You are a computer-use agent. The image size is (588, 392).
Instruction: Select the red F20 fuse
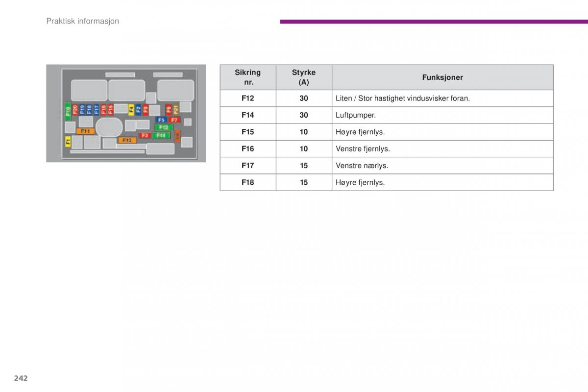75,109
